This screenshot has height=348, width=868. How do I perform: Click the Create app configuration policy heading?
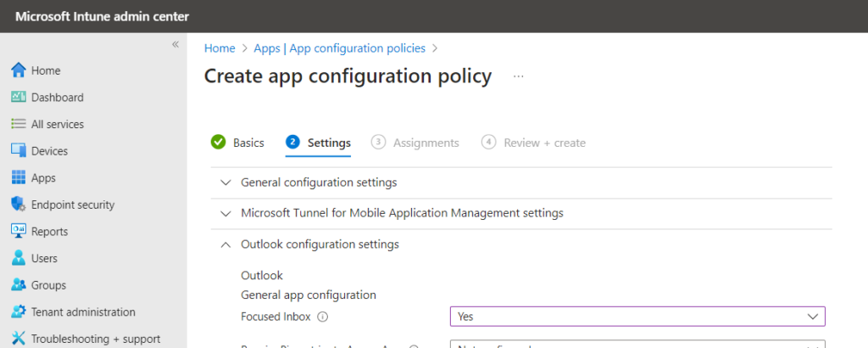348,76
